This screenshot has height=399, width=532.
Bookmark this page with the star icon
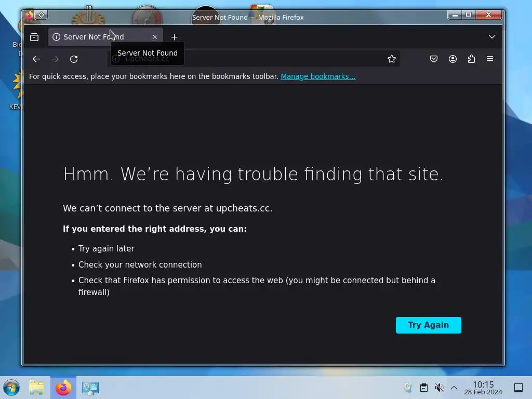coord(392,59)
